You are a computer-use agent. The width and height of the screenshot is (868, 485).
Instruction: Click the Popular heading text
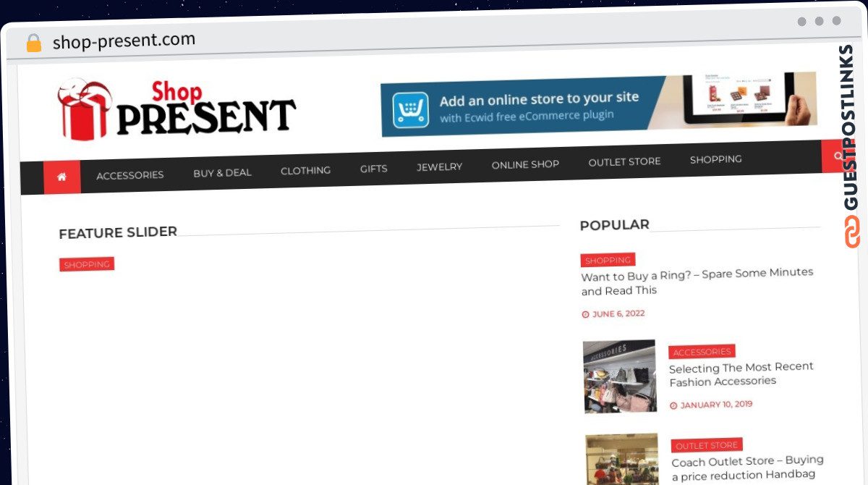(x=614, y=225)
